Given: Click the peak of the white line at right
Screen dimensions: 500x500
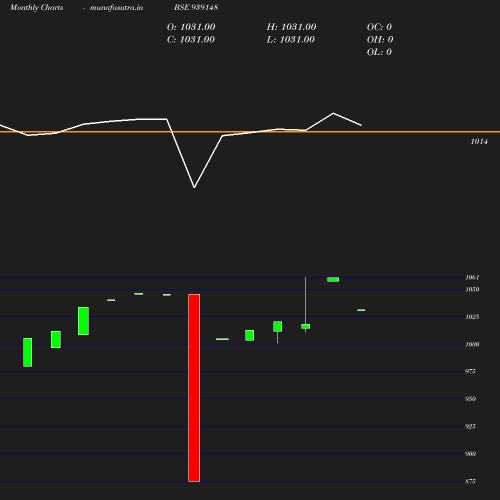Looking at the screenshot, I should click(333, 113).
